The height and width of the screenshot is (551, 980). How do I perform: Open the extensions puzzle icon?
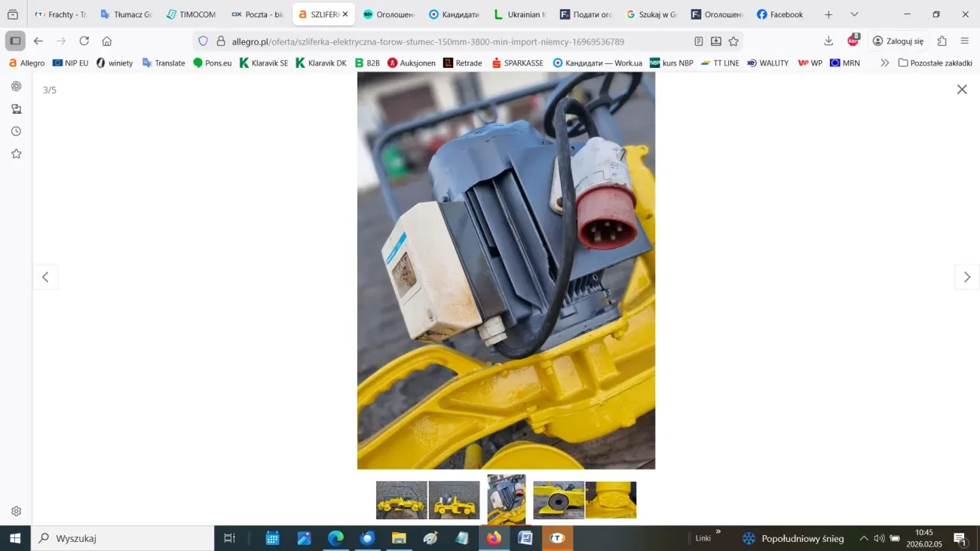942,41
